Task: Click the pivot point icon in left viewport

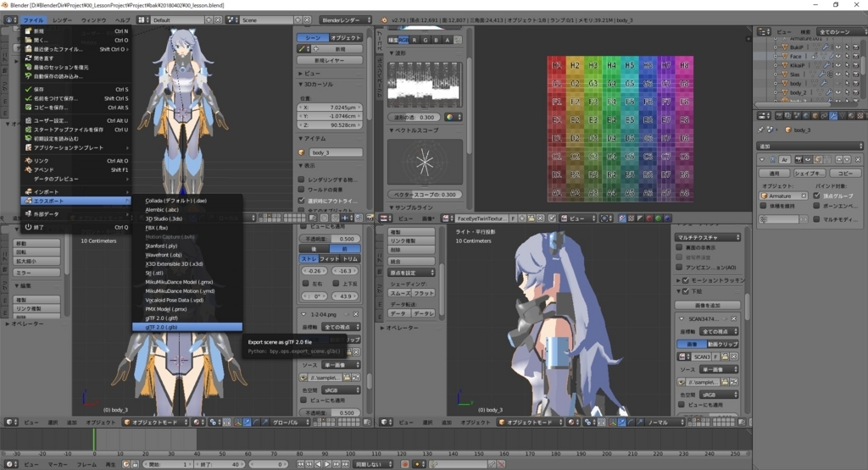Action: tap(214, 422)
